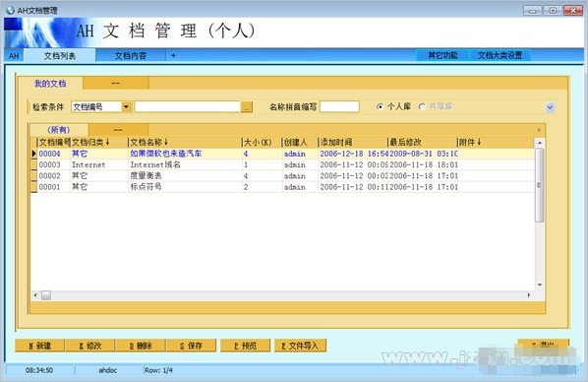Click the 最后修改 column header
This screenshot has width=588, height=382.
(x=423, y=143)
